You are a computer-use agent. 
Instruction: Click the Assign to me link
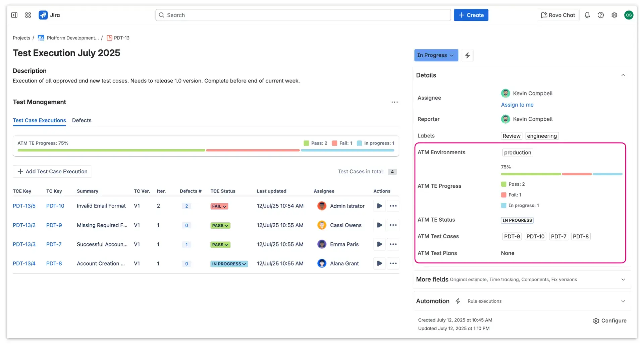[517, 105]
